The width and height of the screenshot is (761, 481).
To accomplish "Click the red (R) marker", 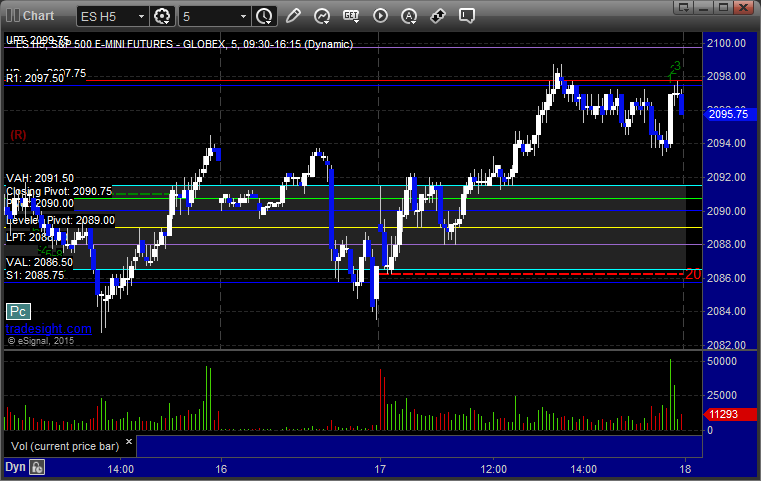I will pyautogui.click(x=18, y=135).
